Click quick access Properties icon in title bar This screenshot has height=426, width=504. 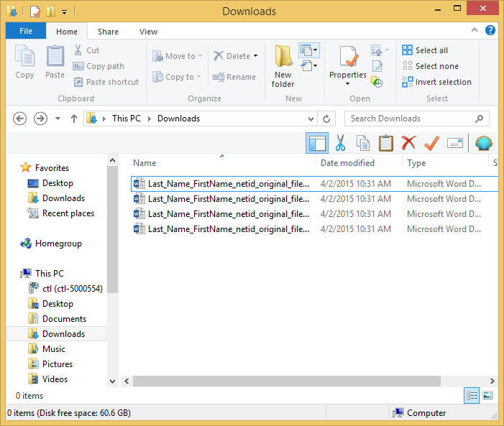coord(35,11)
